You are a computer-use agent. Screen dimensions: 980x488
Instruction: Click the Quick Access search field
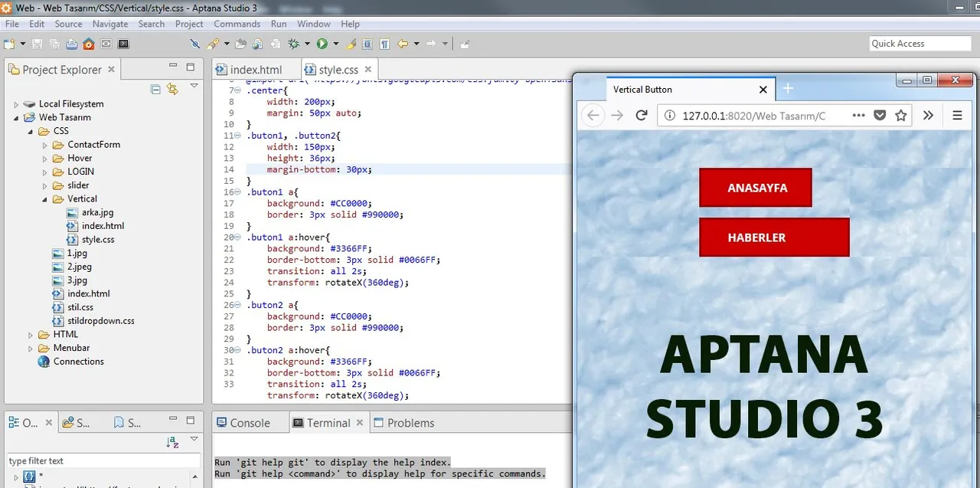(x=920, y=44)
